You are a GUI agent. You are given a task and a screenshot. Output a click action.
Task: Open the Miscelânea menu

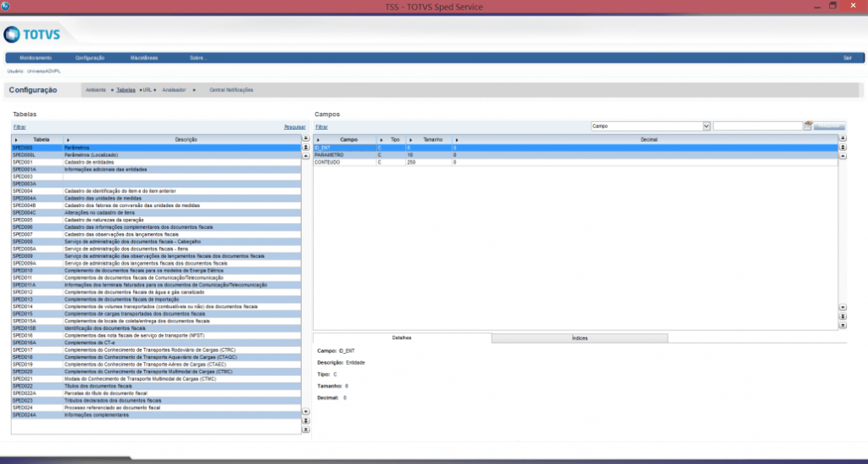(x=144, y=59)
